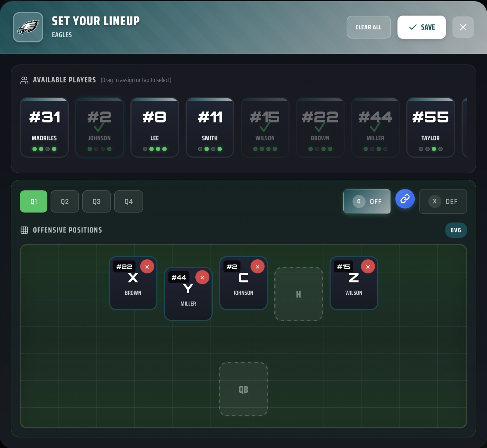Click the 'EAGLES' team name text
The image size is (487, 448).
62,35
